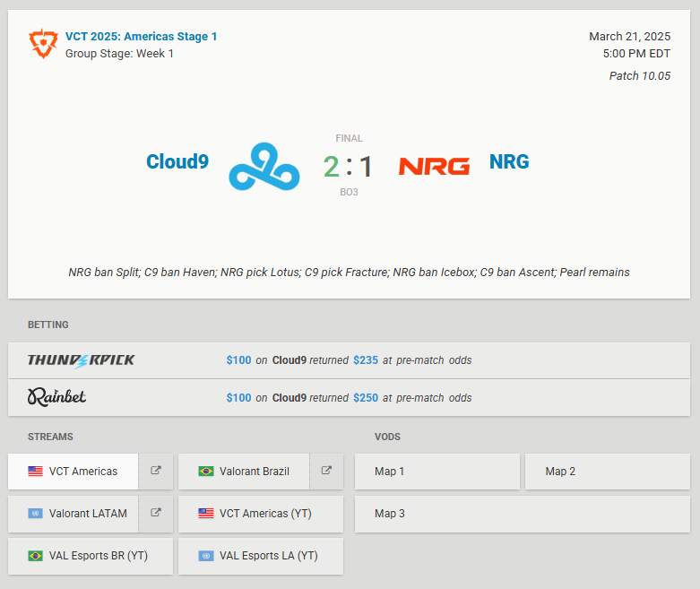Screen dimensions: 700x589
Task: Click the Rainbet logo
Action: 56,397
